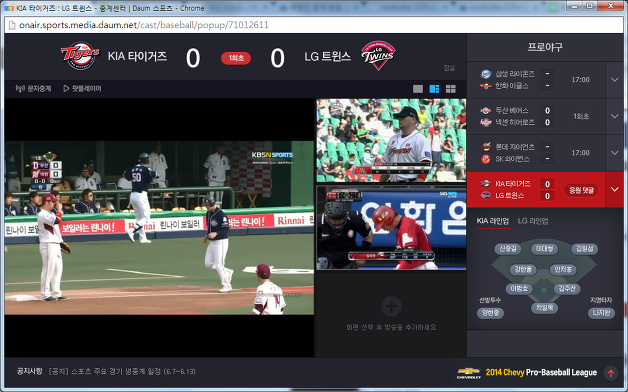The width and height of the screenshot is (628, 392).
Task: Select the KIA pitcher video thumbnail
Action: pyautogui.click(x=391, y=140)
